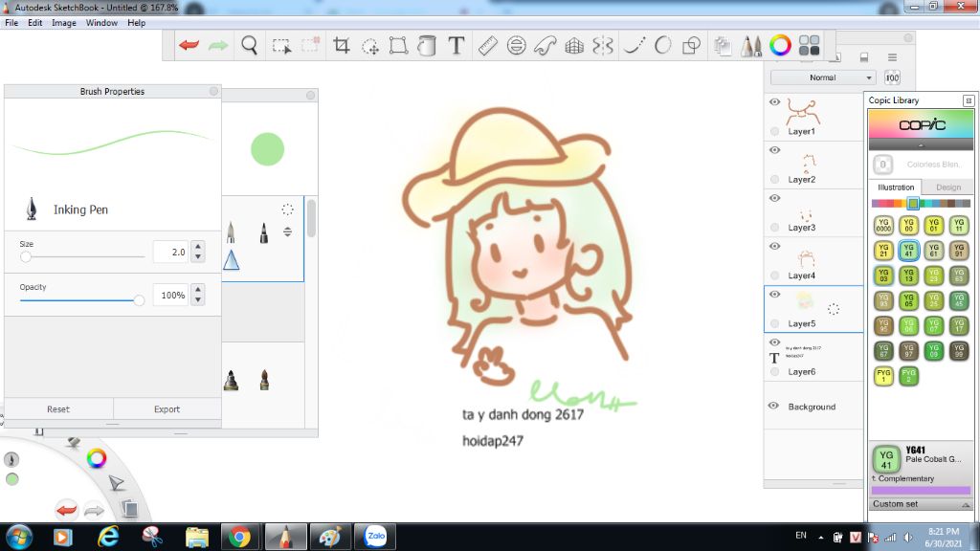Enable the Ellipse guide tool

[x=516, y=46]
